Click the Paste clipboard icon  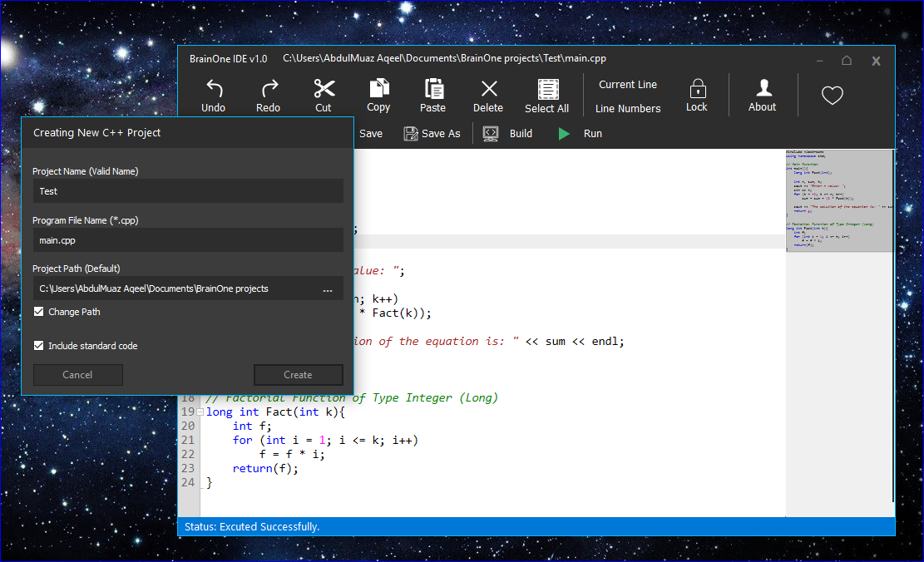coord(434,88)
